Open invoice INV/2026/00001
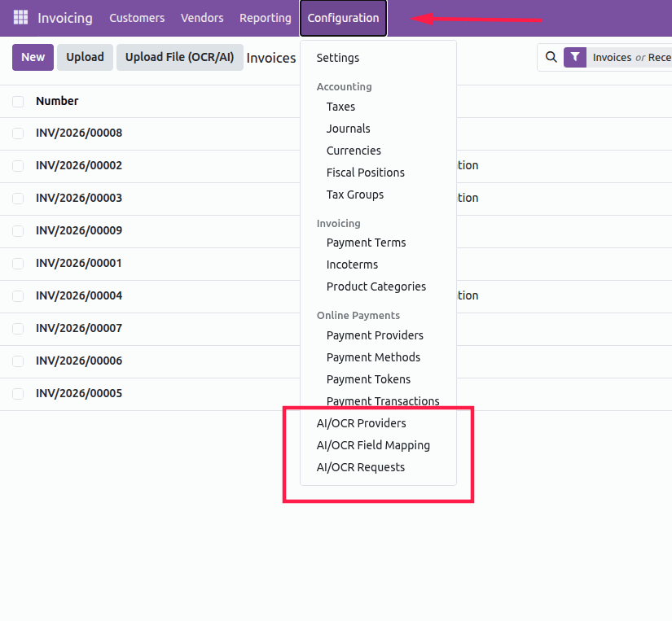 pyautogui.click(x=79, y=263)
